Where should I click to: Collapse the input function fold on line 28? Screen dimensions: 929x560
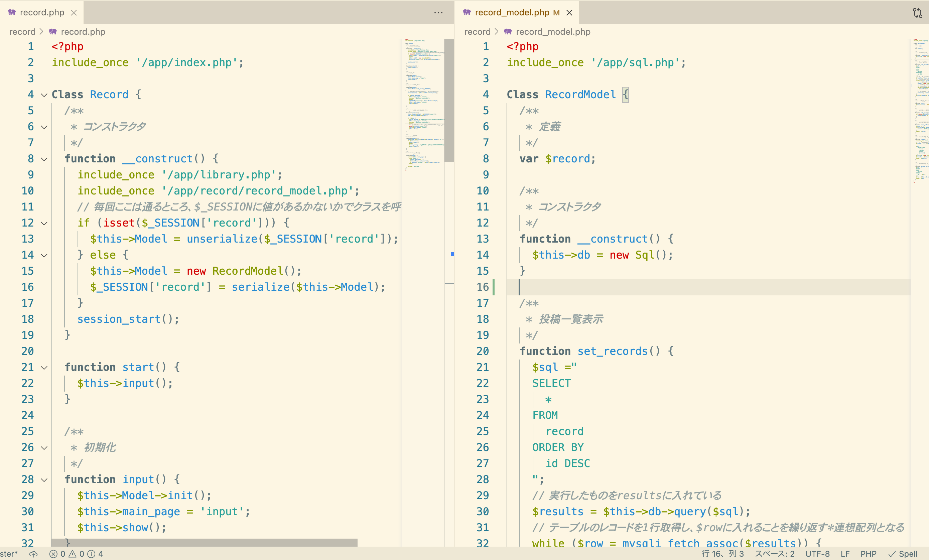coord(44,480)
